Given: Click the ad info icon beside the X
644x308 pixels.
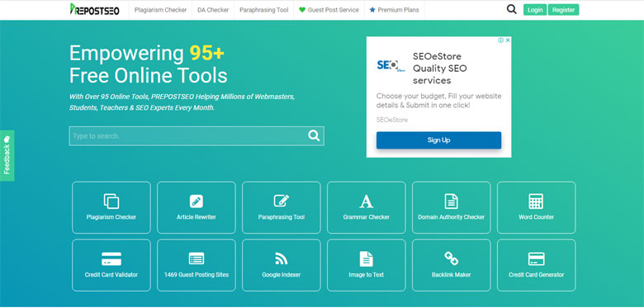Looking at the screenshot, I should (500, 40).
